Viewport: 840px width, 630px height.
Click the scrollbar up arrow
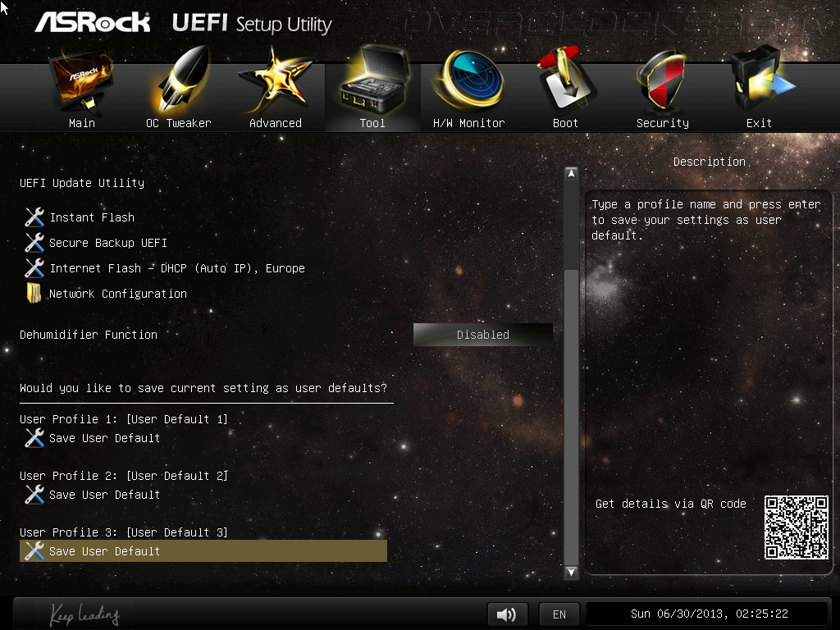tap(571, 174)
